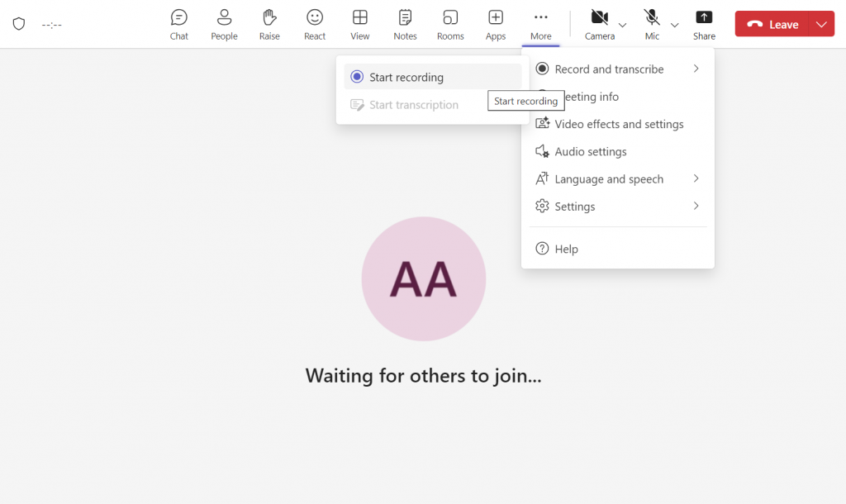Expand Camera options dropdown arrow

pos(623,25)
